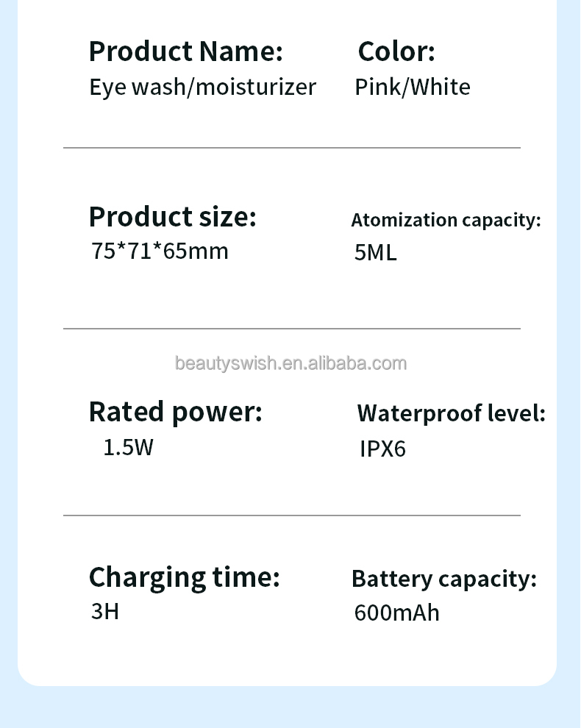Click the divider line below Product Name row
The width and height of the screenshot is (581, 728).
pyautogui.click(x=291, y=148)
